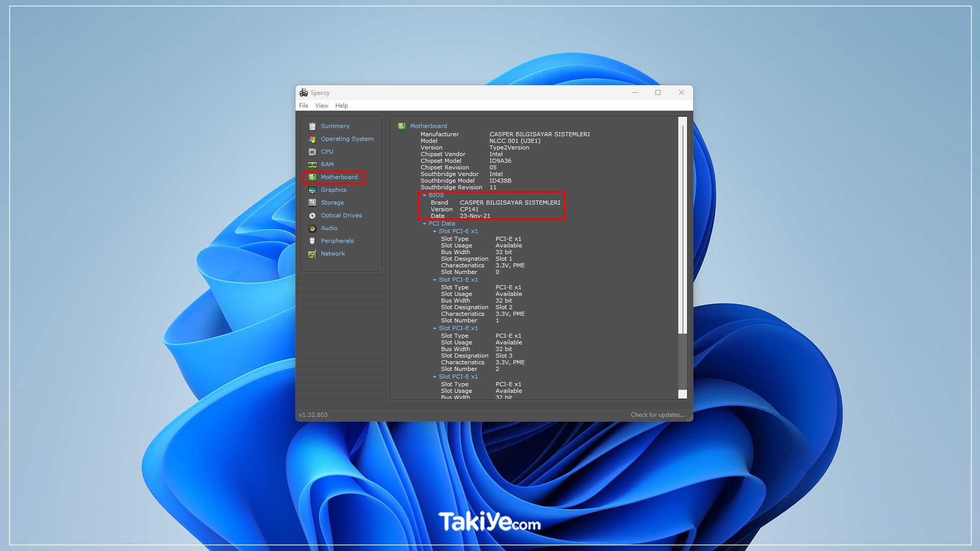980x551 pixels.
Task: Click the Network icon in sidebar
Action: (x=312, y=254)
